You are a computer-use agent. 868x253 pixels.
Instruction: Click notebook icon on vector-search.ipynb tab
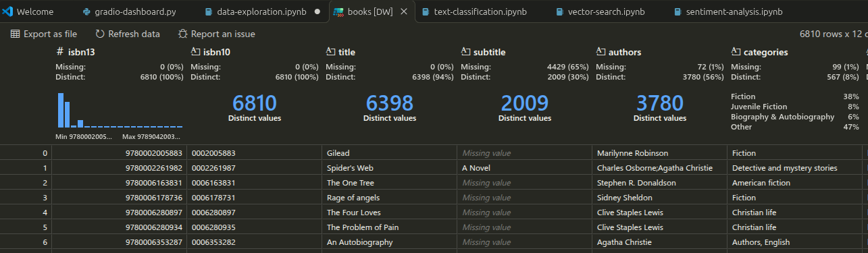point(559,12)
